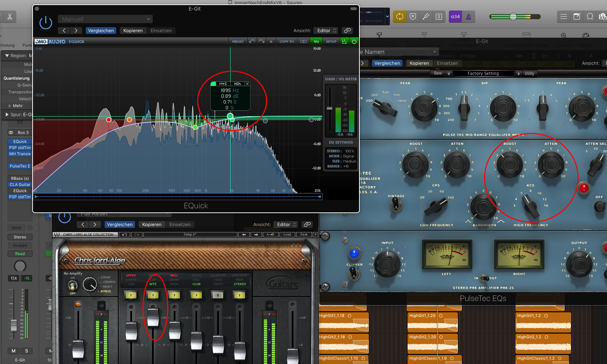Open the Editor dropdown in CLA Guitars

click(x=286, y=225)
